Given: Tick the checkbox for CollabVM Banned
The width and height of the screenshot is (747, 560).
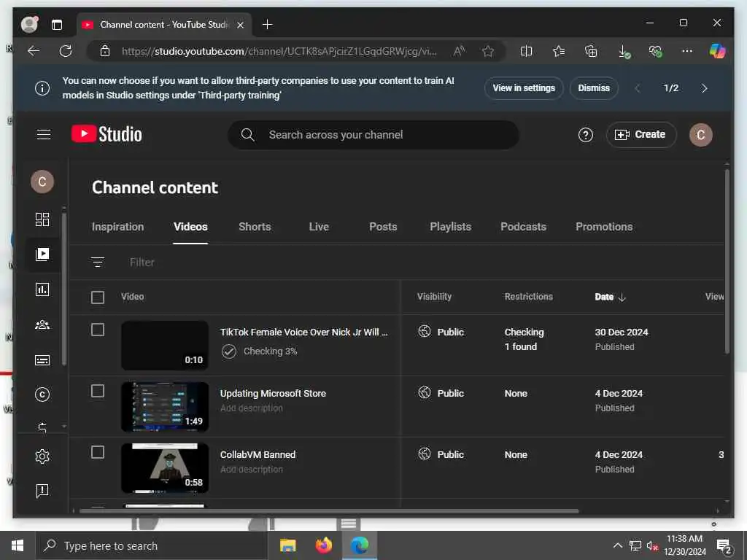Looking at the screenshot, I should 98,452.
